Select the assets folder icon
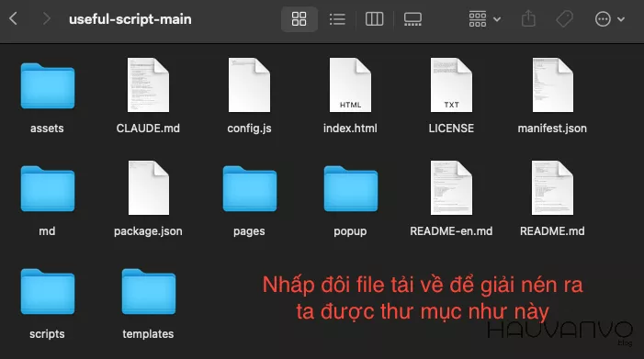 (48, 85)
